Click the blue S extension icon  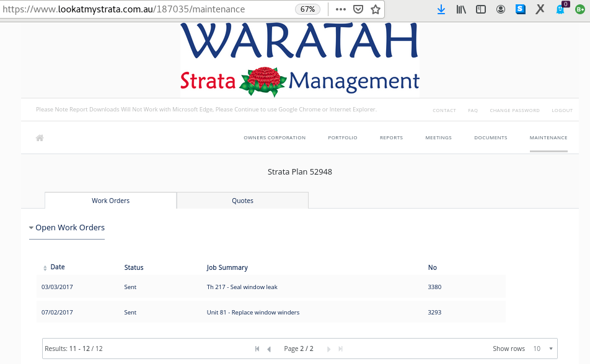click(521, 9)
